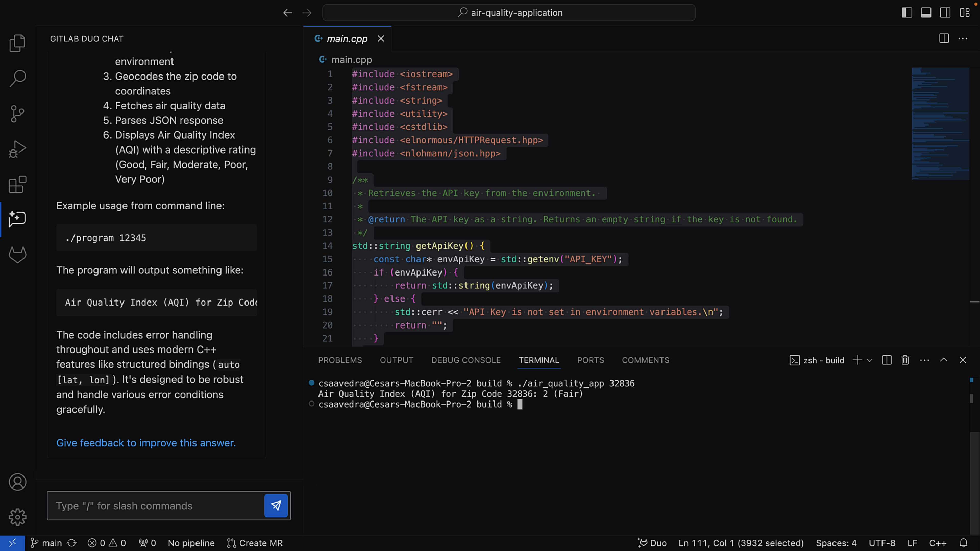Open errors and warnings counter
The image size is (980, 551).
coord(107,543)
